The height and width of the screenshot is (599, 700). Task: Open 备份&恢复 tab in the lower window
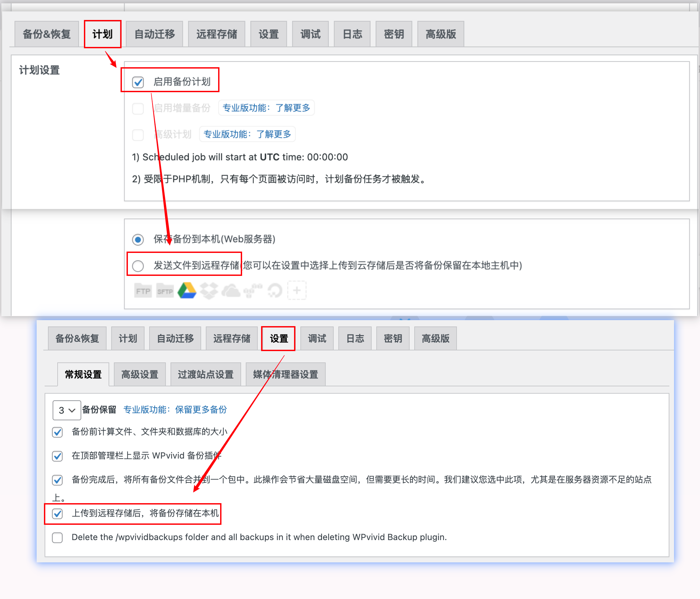(x=77, y=338)
